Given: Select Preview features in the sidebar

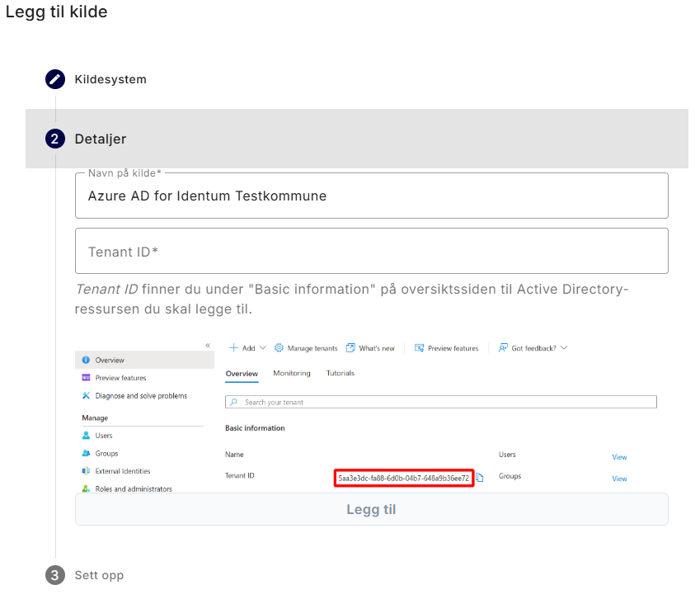Looking at the screenshot, I should (x=120, y=378).
